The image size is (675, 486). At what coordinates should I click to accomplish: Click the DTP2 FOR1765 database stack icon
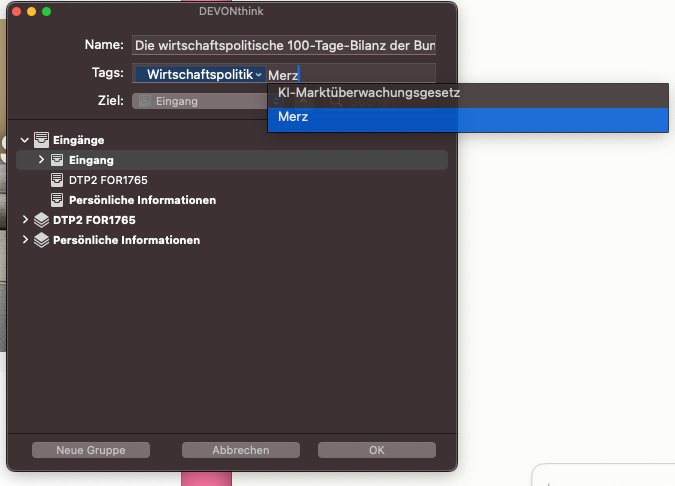click(41, 220)
